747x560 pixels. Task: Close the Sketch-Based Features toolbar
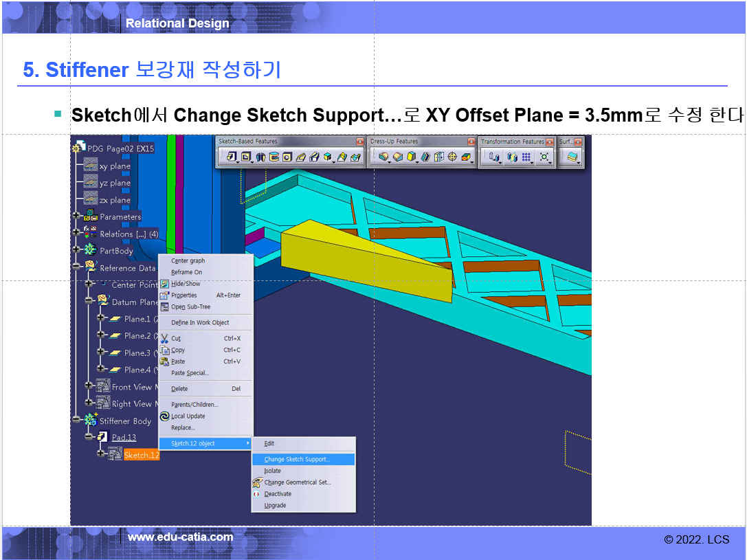(x=359, y=142)
